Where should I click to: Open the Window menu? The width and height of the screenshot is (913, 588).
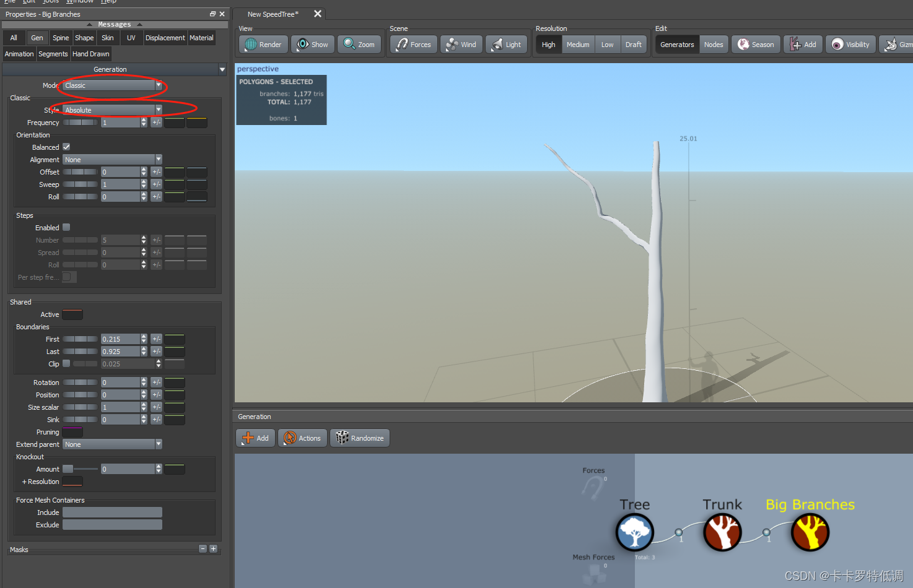coord(80,1)
